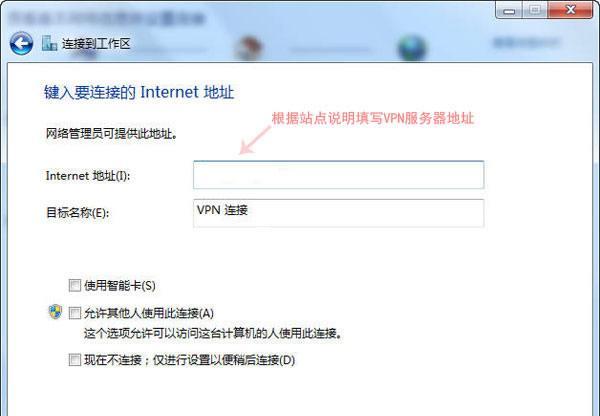Click the 允许其他人使用此连接(A) label text

[149, 313]
